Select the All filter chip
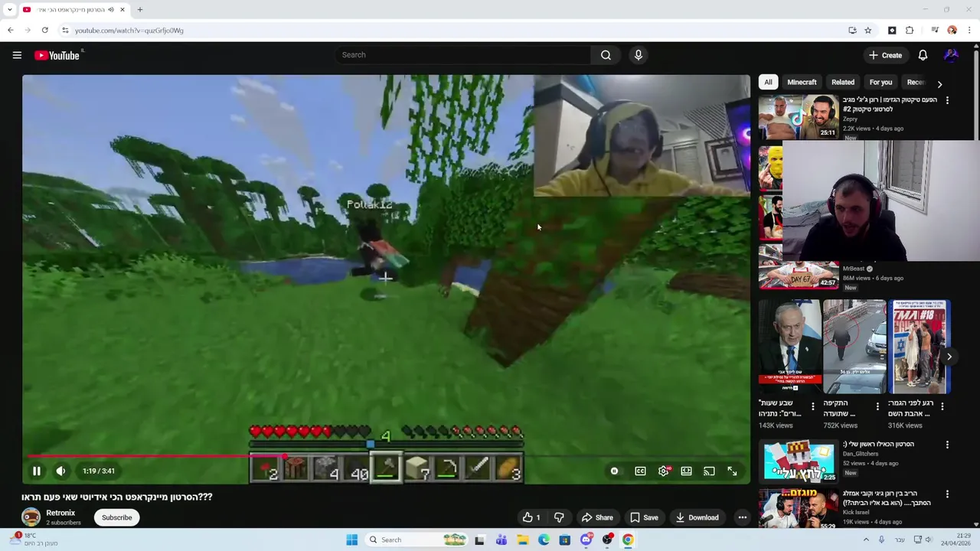980x551 pixels. coord(768,83)
